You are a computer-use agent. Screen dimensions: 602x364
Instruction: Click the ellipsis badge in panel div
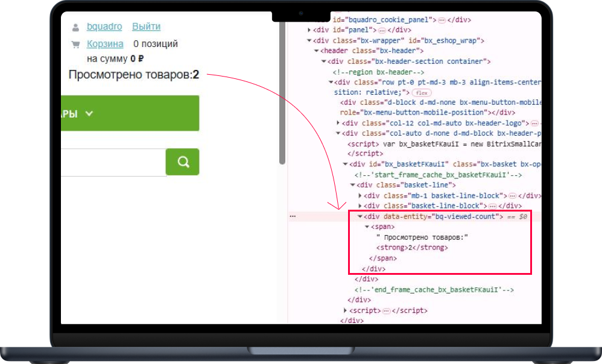[x=381, y=30]
